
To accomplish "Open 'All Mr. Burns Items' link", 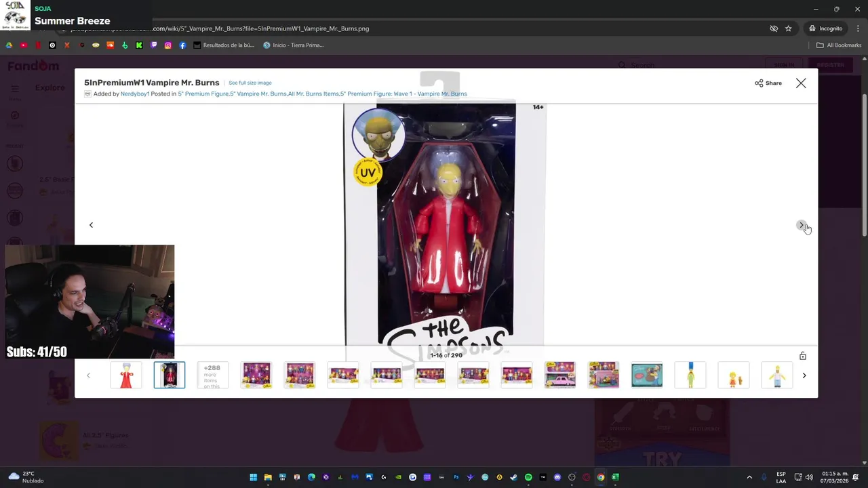I will 313,94.
